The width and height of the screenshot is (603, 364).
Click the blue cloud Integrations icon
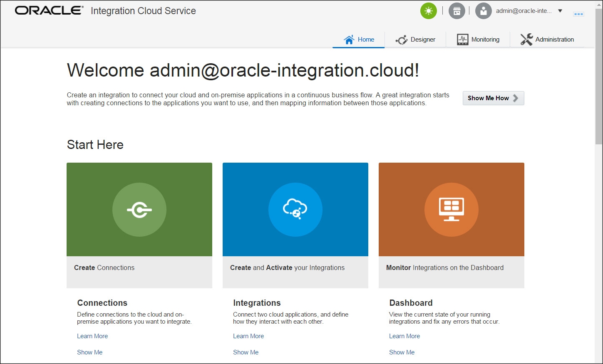tap(295, 210)
